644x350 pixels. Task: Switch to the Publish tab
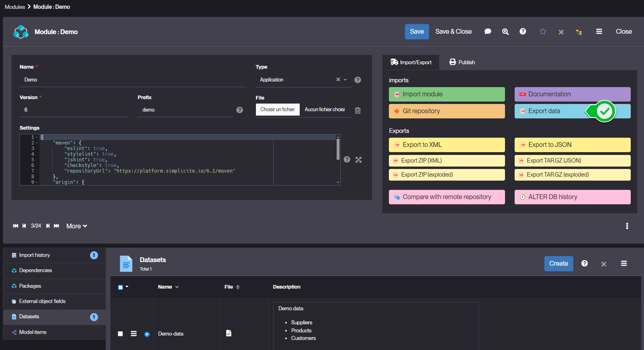pyautogui.click(x=462, y=62)
